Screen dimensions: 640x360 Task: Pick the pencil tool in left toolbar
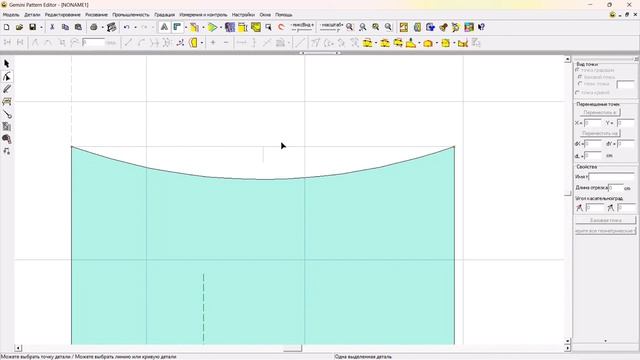pos(7,89)
